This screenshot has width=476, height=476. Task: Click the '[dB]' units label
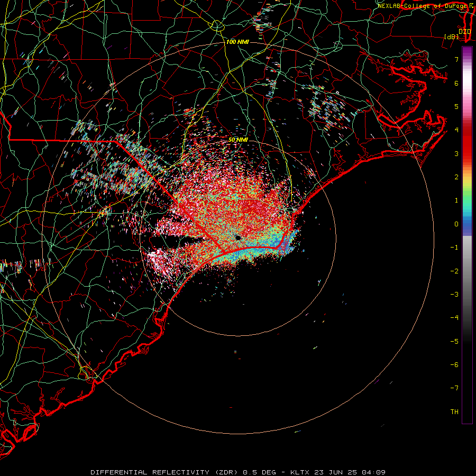click(452, 36)
